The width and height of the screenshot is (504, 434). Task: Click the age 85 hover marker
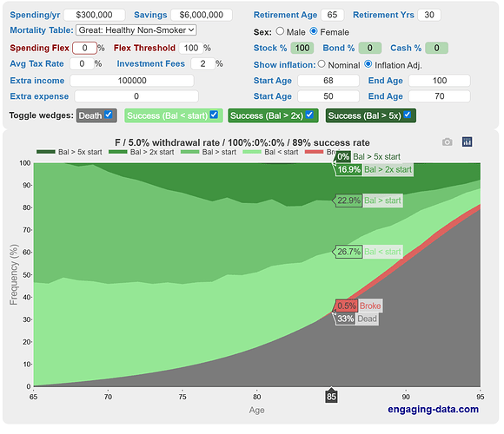coord(331,397)
